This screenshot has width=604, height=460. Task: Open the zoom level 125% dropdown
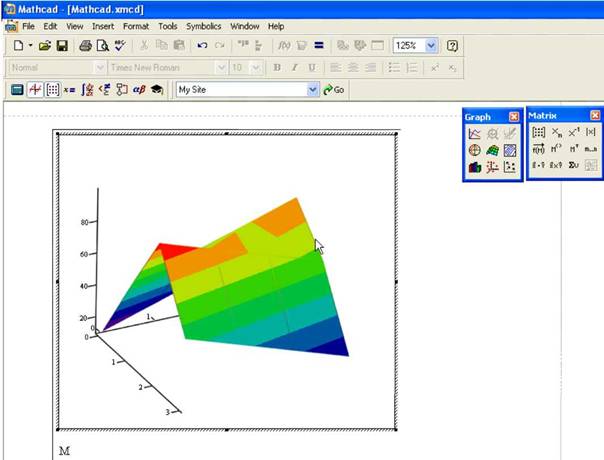(x=431, y=46)
